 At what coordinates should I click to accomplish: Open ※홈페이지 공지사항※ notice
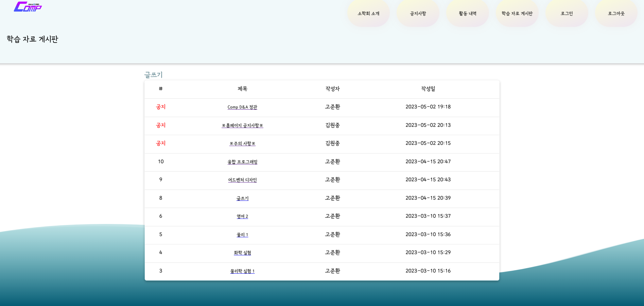242,126
